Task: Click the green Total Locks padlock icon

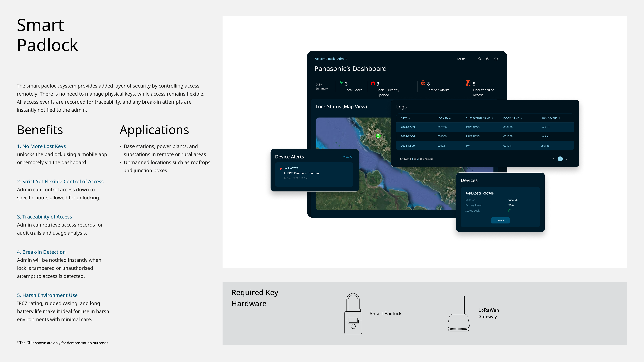Action: pos(341,83)
